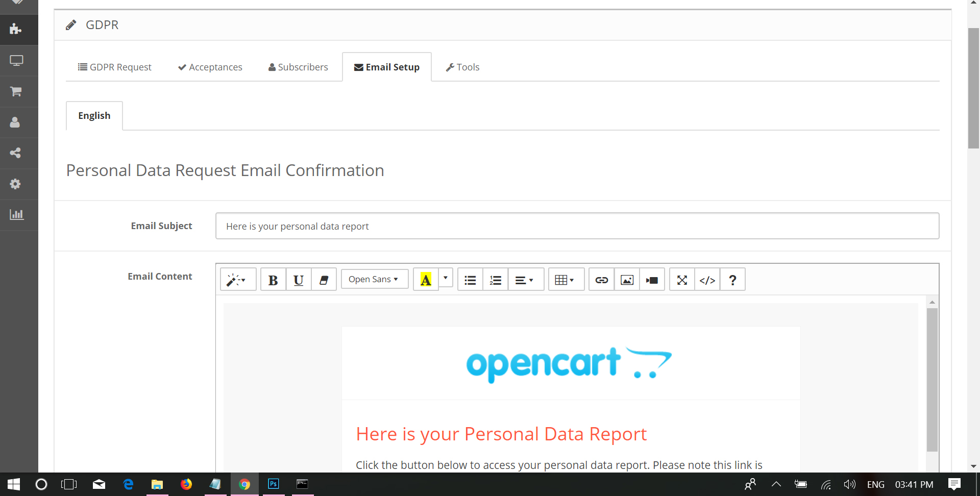Open Photoshop in taskbar
Screen dimensions: 980x496
pos(274,484)
